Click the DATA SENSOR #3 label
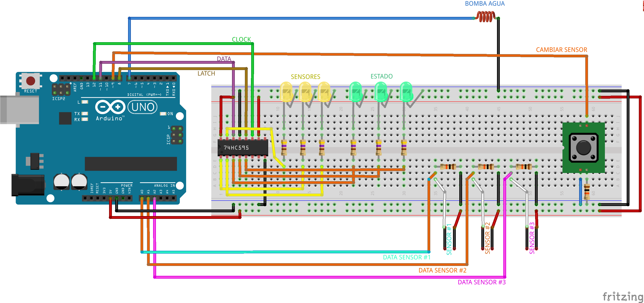The image size is (644, 303). pyautogui.click(x=482, y=282)
